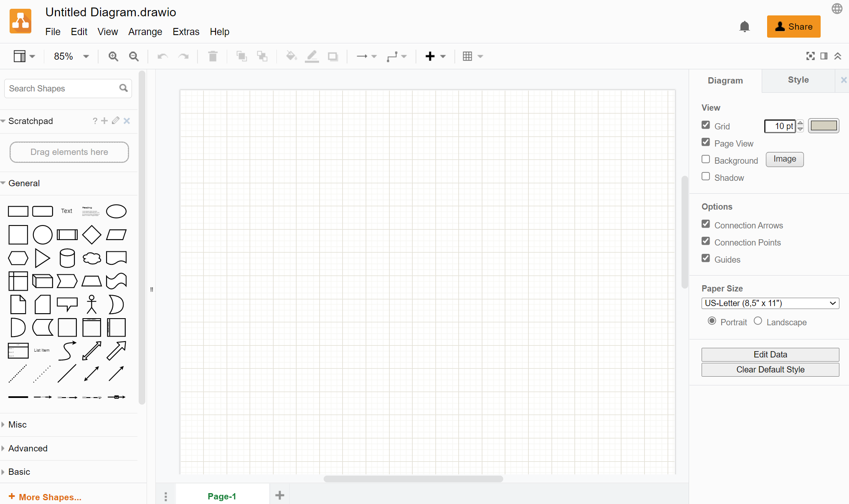Select the cylinder shape in General
Viewport: 849px width, 504px height.
(x=67, y=258)
